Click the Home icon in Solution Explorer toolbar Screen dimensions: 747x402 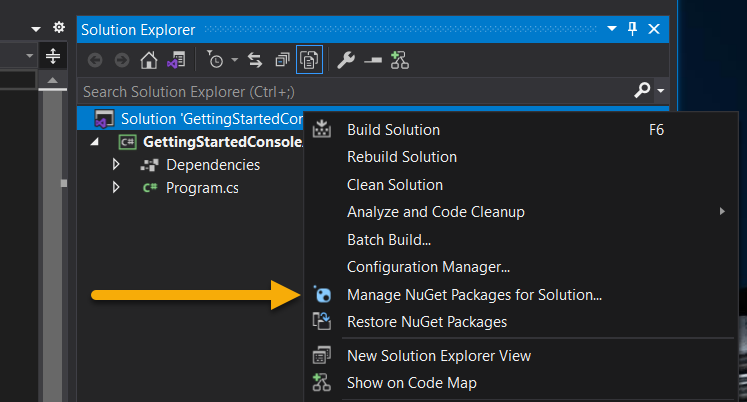148,61
